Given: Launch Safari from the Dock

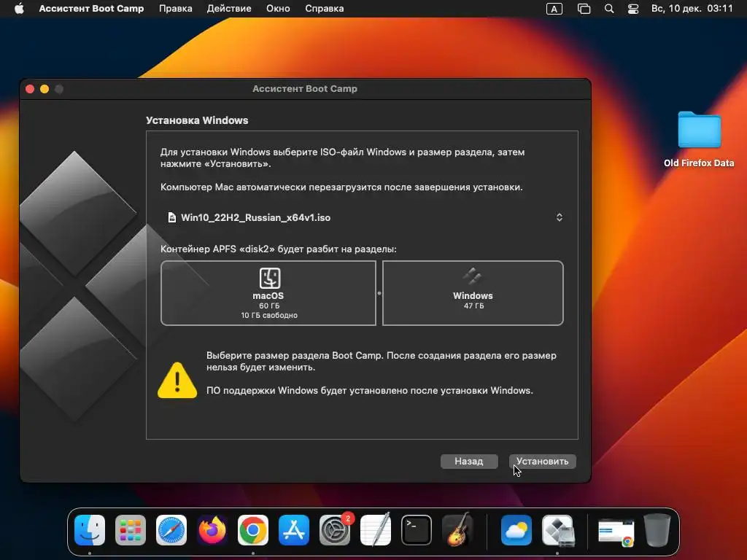Looking at the screenshot, I should [171, 529].
